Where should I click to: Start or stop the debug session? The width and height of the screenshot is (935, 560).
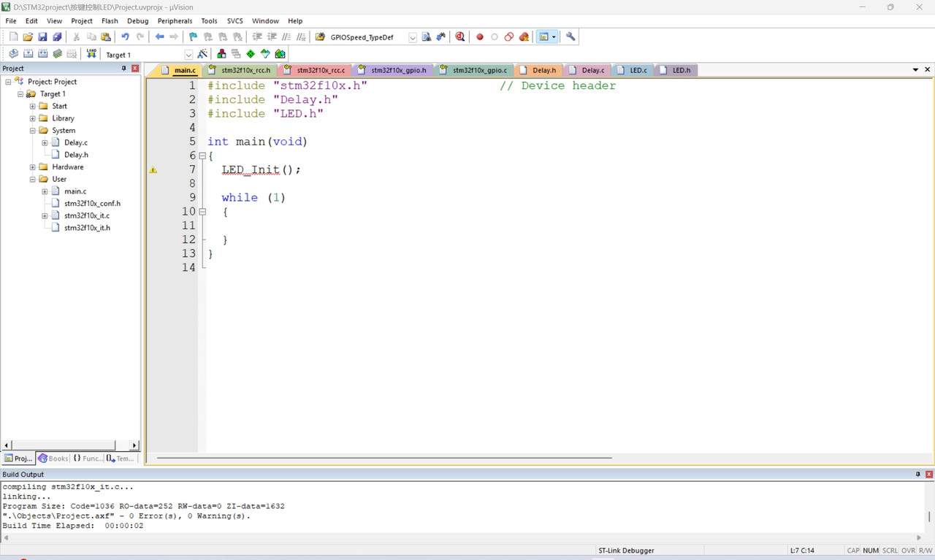coord(460,37)
